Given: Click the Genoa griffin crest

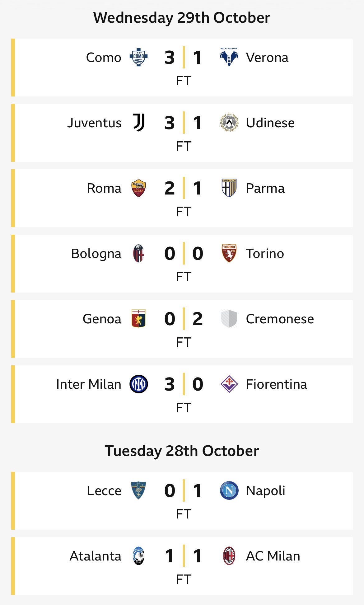Looking at the screenshot, I should (x=138, y=319).
